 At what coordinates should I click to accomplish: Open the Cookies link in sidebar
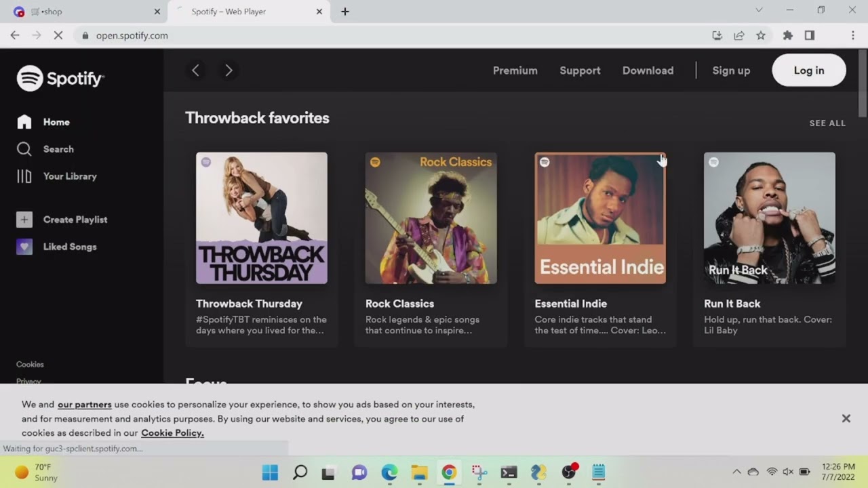click(30, 365)
